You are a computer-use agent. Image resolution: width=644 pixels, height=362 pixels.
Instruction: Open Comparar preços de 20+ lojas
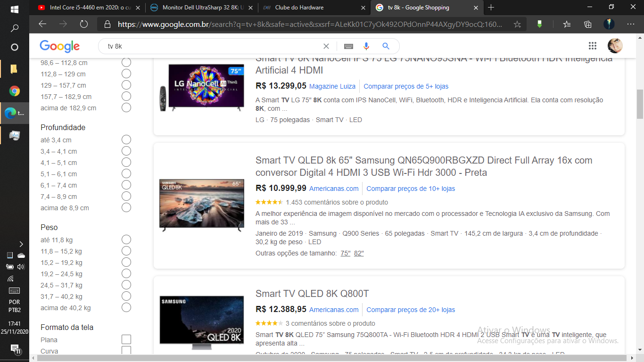[x=411, y=310]
